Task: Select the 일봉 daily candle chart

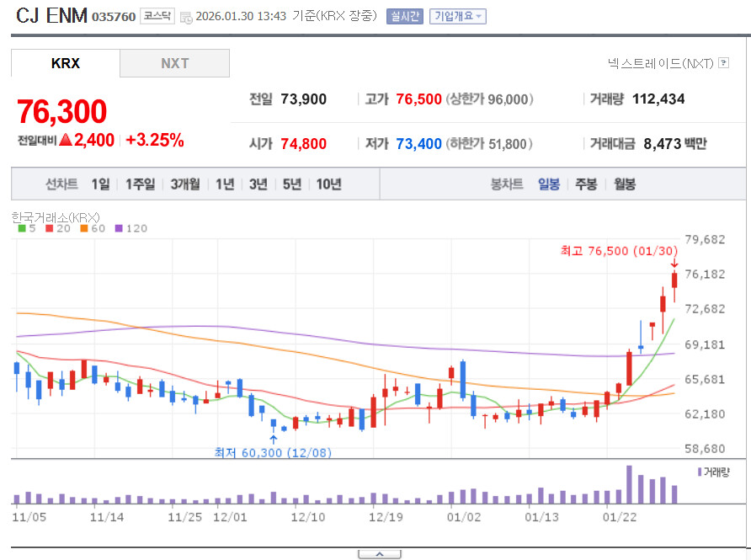Action: 549,184
